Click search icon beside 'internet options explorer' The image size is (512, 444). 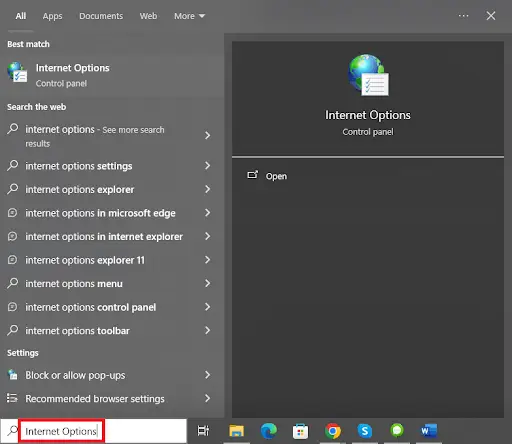[13, 189]
